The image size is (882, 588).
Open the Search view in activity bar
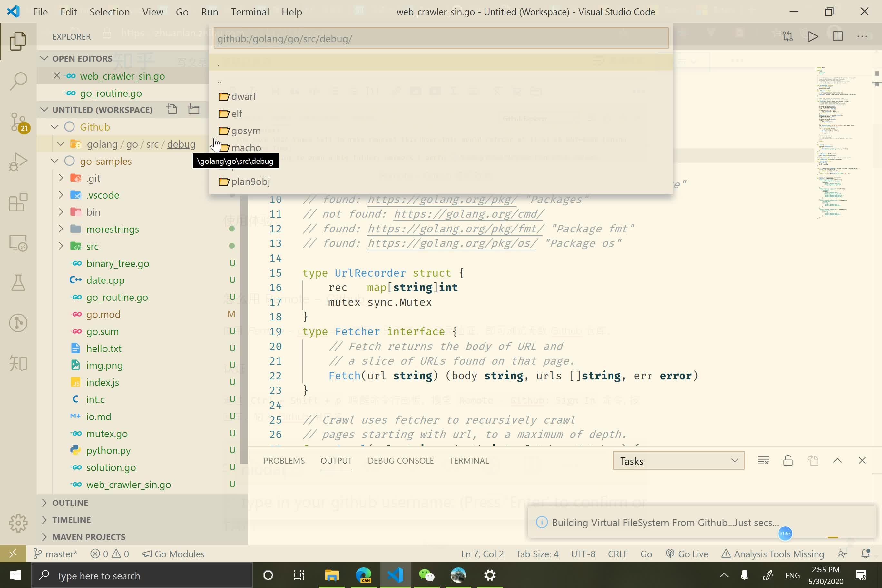(x=18, y=81)
